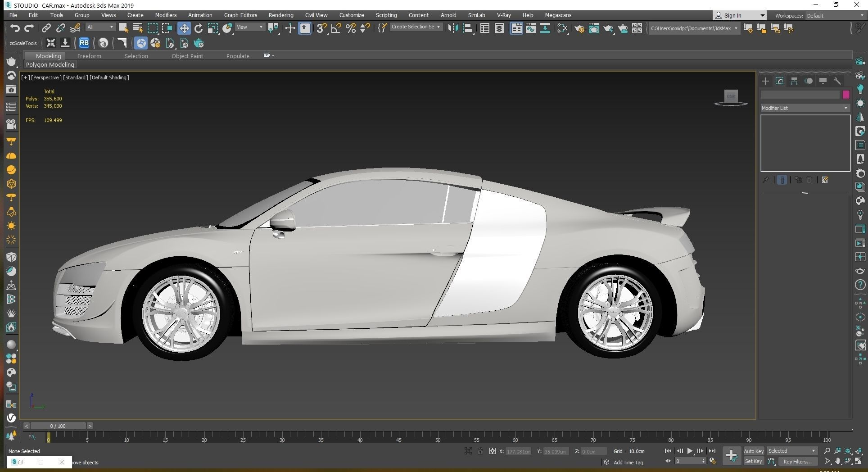Toggle Window/Crossing selection mode
Screen dimensions: 868x472
[167, 28]
